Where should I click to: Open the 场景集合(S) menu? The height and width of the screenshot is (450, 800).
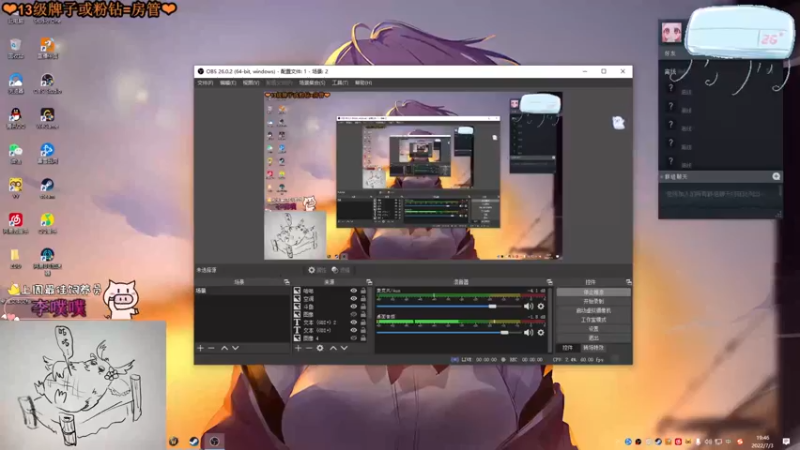click(312, 83)
